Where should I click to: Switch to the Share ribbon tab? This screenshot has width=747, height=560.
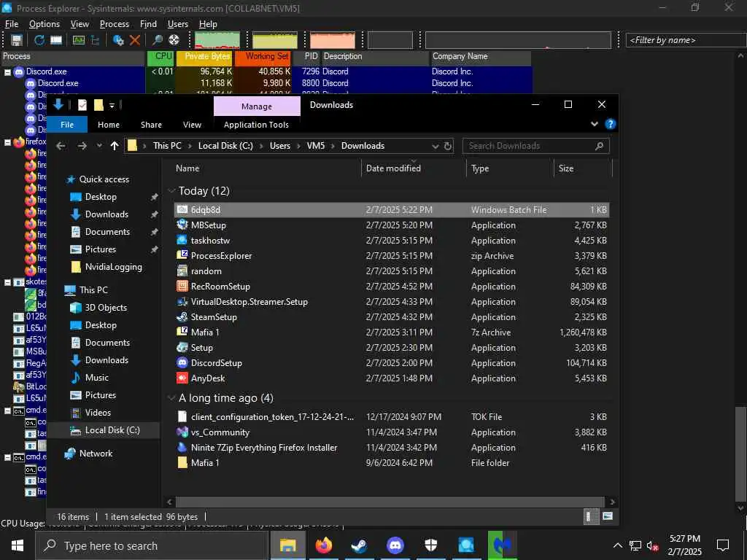click(x=151, y=124)
